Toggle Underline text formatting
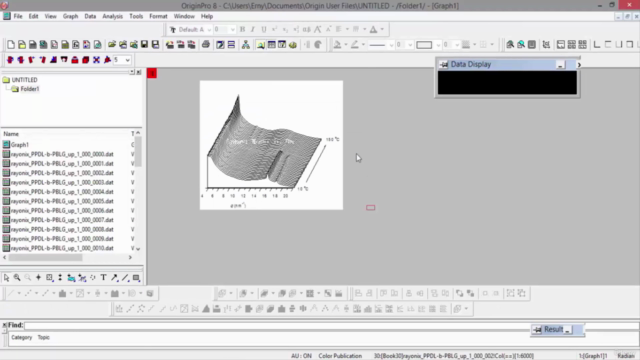 tap(264, 29)
